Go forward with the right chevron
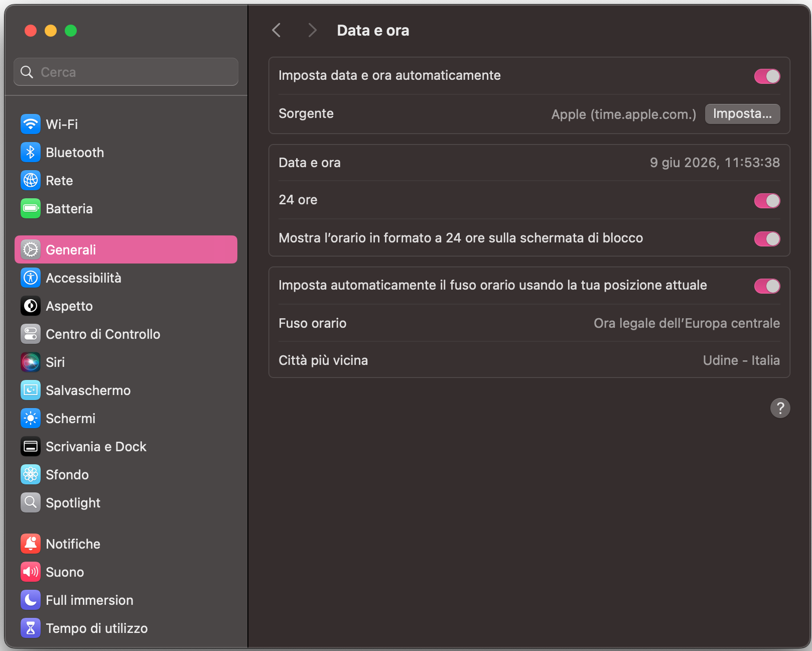Screen dimensions: 812x651 tap(312, 30)
